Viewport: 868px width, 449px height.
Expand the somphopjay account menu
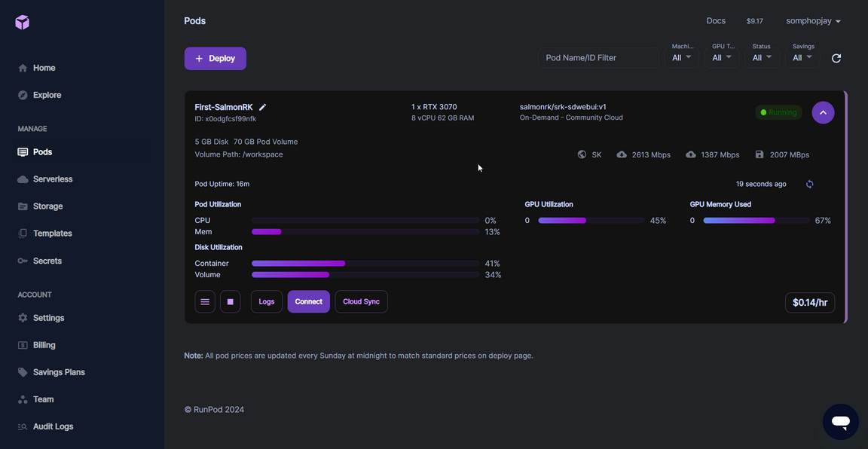tap(813, 21)
